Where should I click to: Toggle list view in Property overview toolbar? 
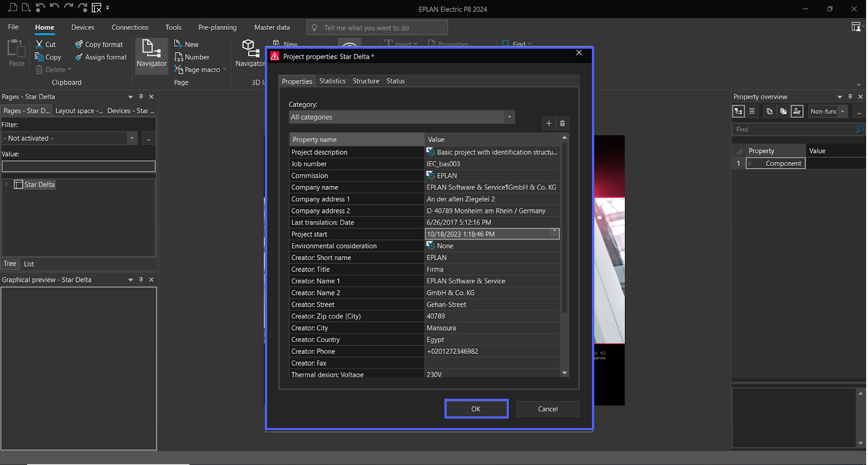[752, 111]
